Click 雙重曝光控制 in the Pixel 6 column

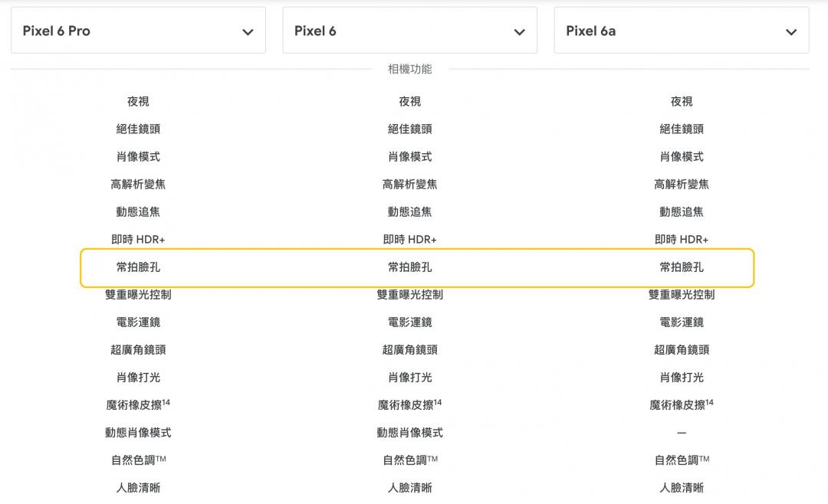coord(409,294)
